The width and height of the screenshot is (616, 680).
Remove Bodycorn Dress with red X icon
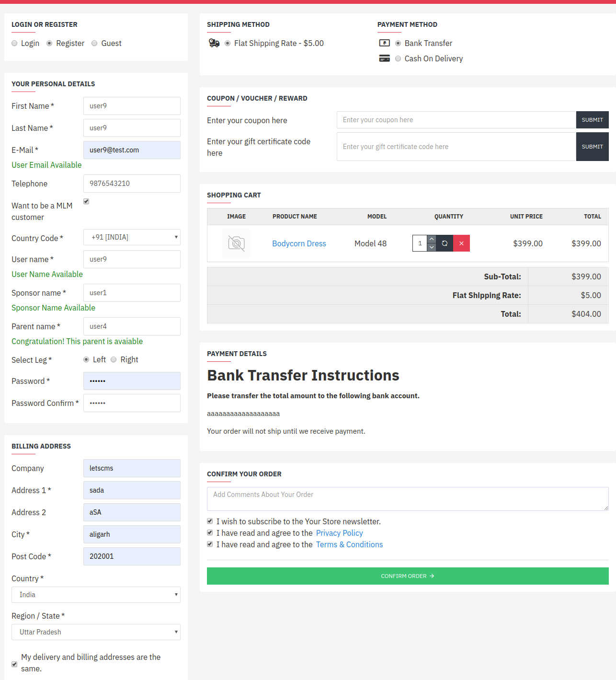461,243
